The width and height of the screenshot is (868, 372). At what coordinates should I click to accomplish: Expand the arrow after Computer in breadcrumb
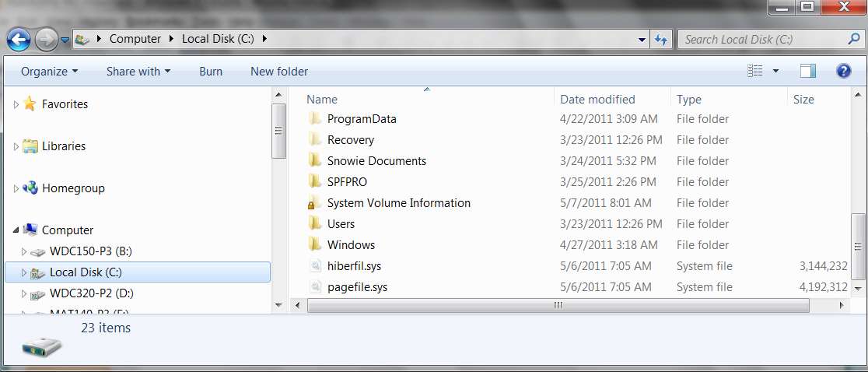(x=171, y=39)
